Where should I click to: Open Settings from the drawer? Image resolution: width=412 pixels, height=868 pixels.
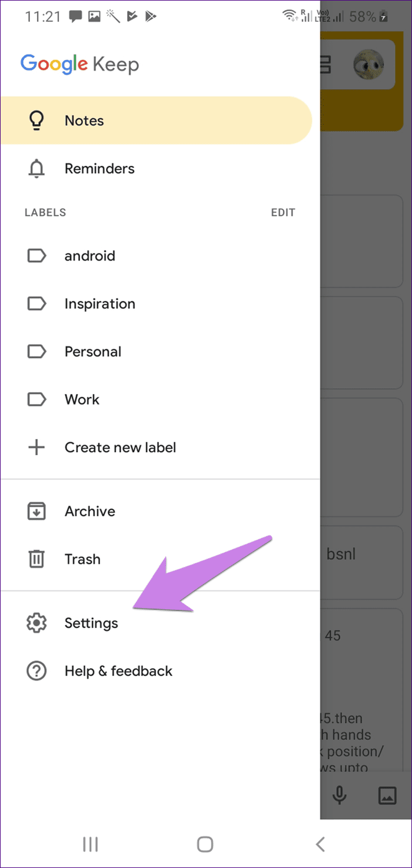pos(160,623)
